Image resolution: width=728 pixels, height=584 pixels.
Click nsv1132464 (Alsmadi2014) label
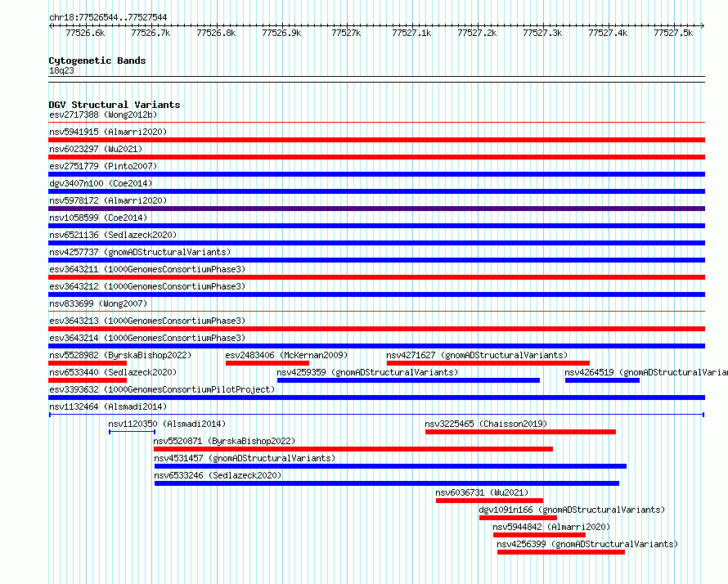[x=108, y=407]
